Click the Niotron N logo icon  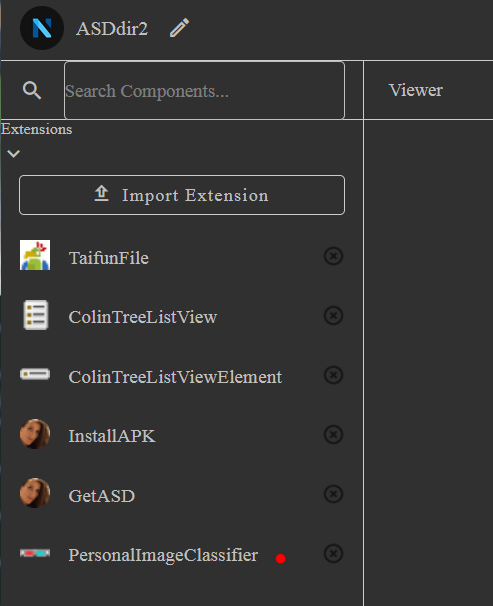point(42,28)
